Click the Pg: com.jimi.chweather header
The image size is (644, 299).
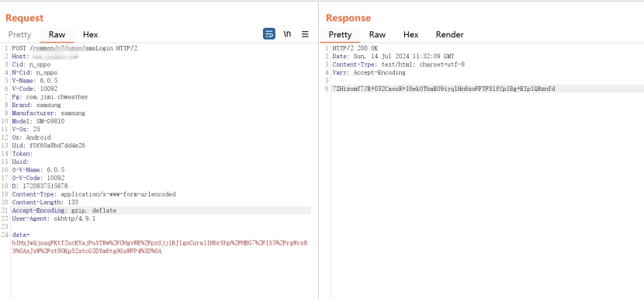click(50, 97)
